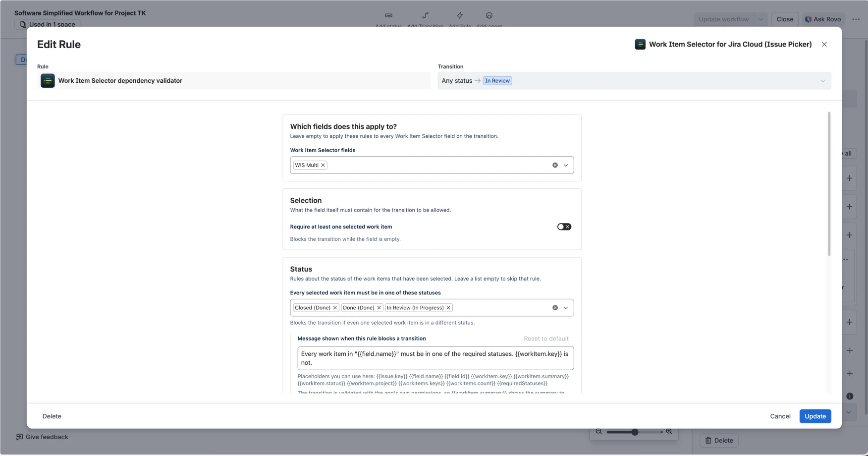Cancel the rule editing
This screenshot has width=868, height=456.
pyautogui.click(x=780, y=416)
